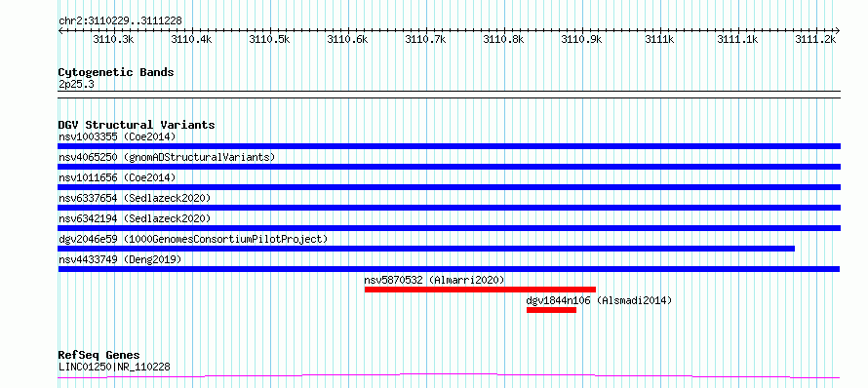Screen dimensions: 868x388
Task: Click the right arrowhead of the ruler
Action: 838,30
